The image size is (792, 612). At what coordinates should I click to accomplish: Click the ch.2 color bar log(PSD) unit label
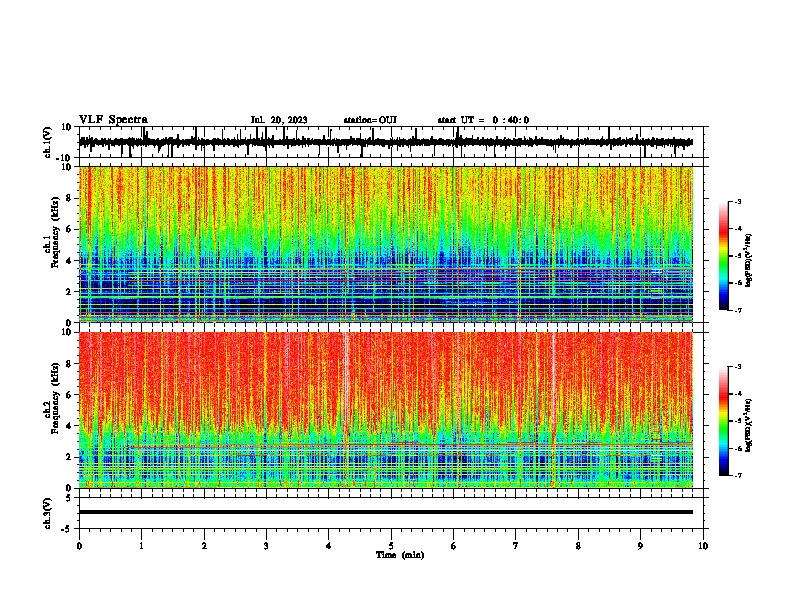(x=749, y=425)
